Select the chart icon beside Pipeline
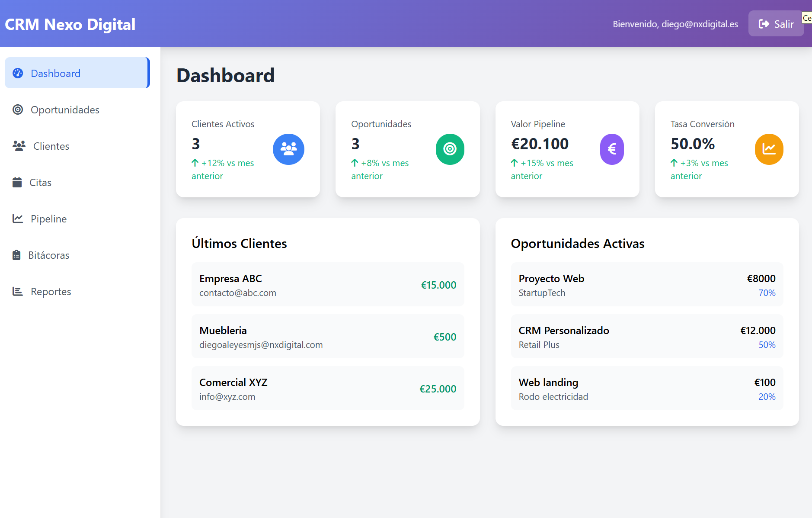 point(18,219)
